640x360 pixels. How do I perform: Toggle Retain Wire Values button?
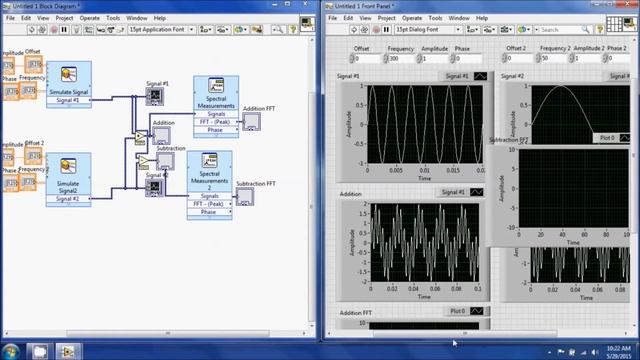[88, 29]
